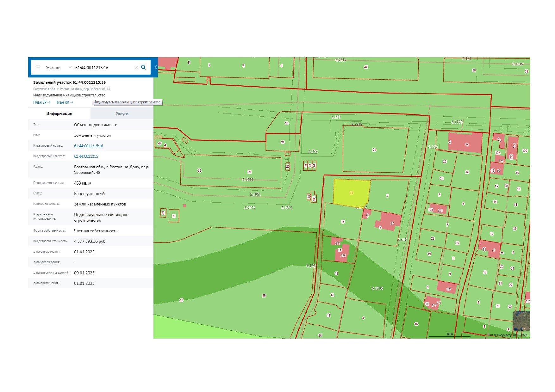Clear the search field with X
The image size is (555, 392).
pyautogui.click(x=137, y=67)
